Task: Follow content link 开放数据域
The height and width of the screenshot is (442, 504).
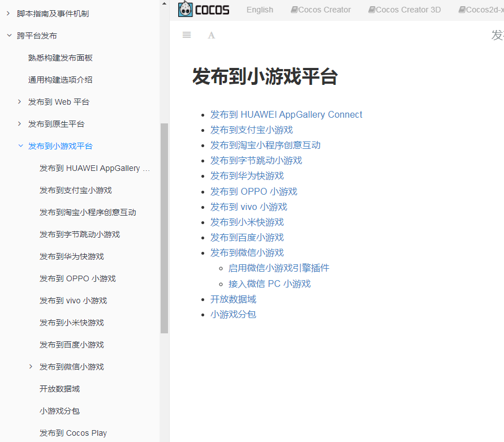Action: tap(233, 299)
